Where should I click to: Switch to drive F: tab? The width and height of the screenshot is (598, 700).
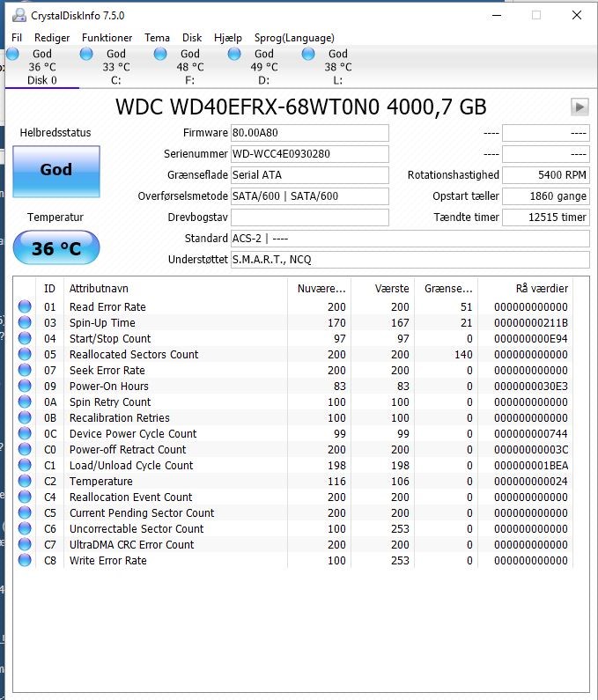[190, 67]
